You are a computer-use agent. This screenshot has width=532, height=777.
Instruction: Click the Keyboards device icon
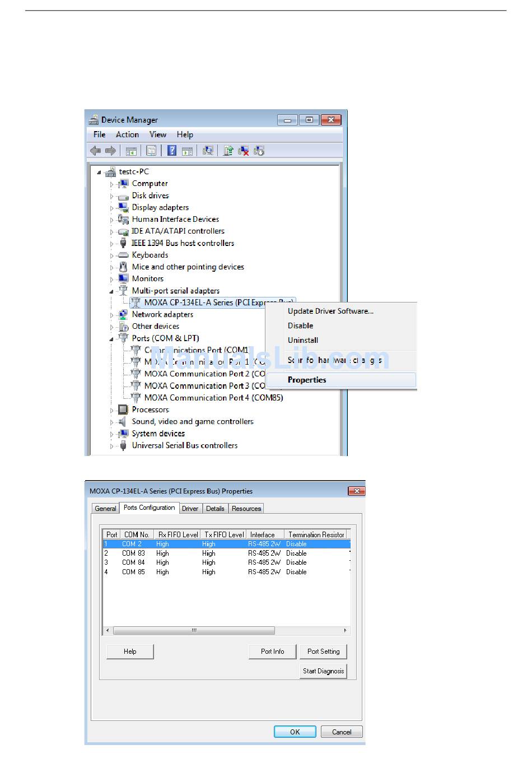tap(123, 255)
